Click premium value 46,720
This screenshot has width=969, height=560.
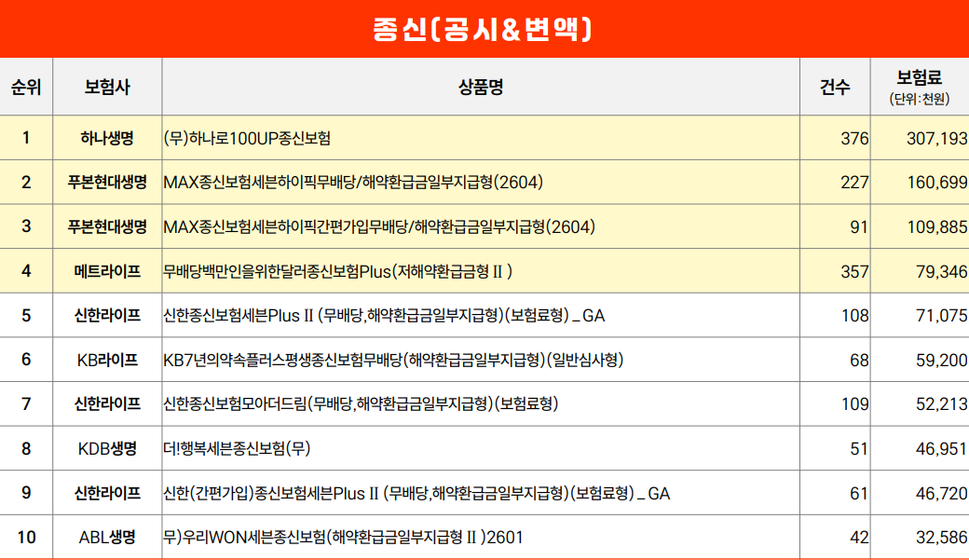[x=942, y=494]
